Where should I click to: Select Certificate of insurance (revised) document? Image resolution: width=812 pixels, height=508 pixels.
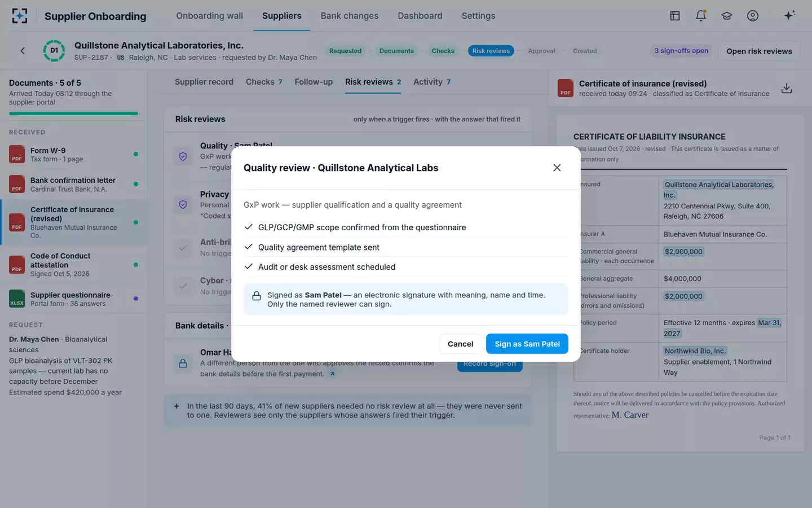[x=73, y=222]
